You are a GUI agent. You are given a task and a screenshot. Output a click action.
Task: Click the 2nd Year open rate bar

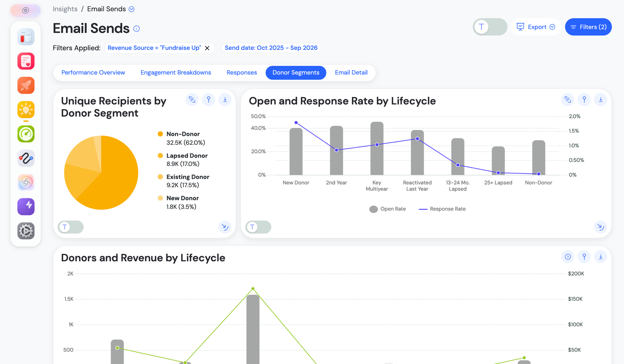[336, 150]
